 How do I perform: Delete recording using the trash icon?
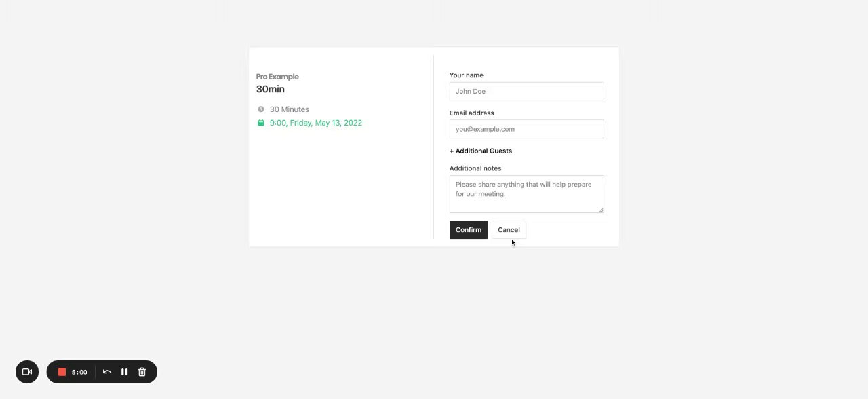coord(142,372)
